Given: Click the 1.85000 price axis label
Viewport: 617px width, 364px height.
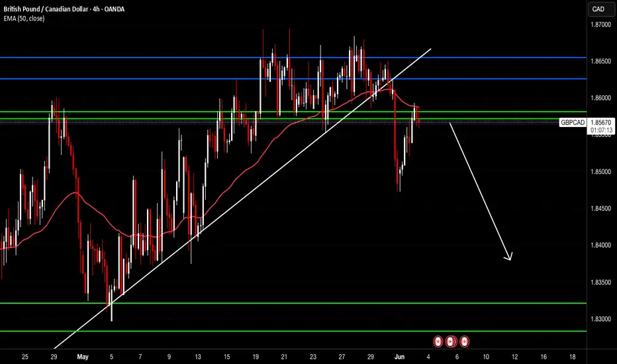Looking at the screenshot, I should point(601,172).
